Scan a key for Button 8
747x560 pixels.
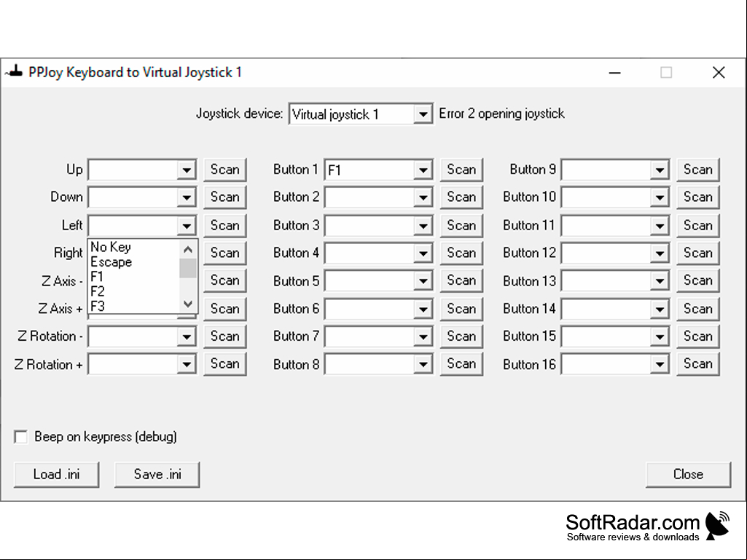click(461, 364)
